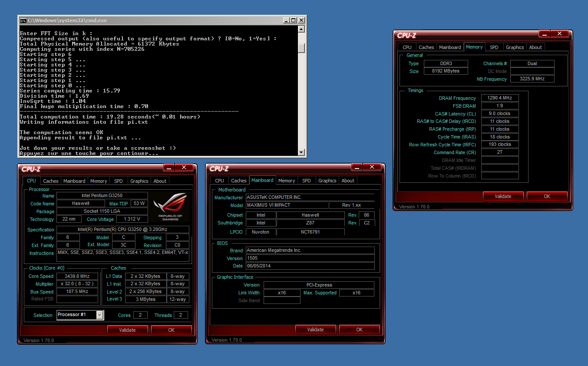Click the LPCIO value NCT6791
The width and height of the screenshot is (588, 366).
311,232
